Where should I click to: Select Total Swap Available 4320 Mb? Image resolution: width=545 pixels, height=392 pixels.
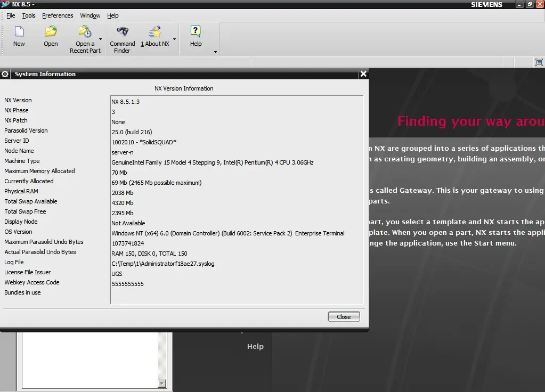123,203
